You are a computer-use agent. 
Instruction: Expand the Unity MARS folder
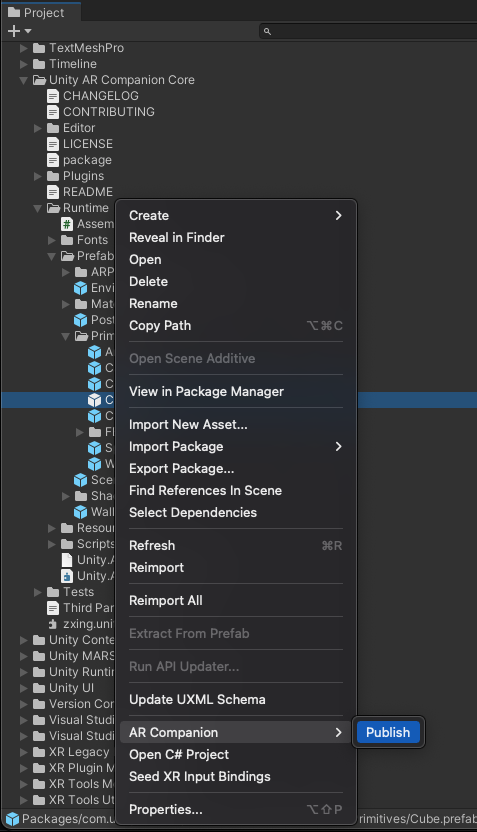tap(24, 656)
